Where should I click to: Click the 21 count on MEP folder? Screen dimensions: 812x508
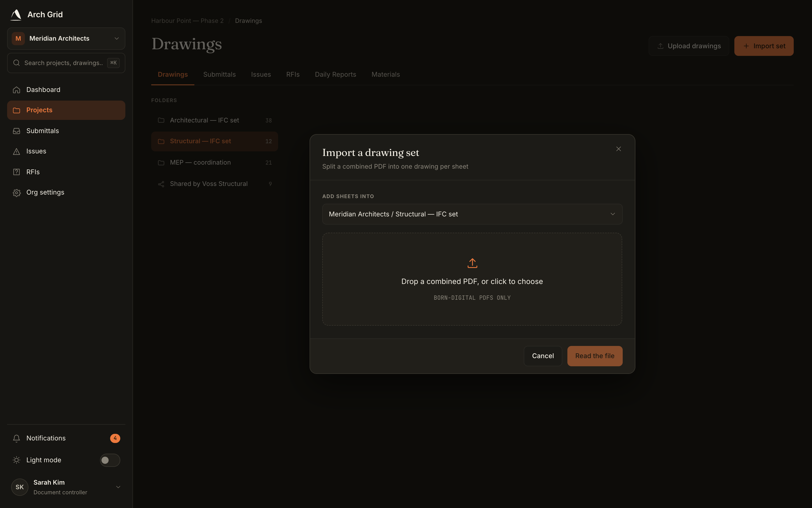268,163
